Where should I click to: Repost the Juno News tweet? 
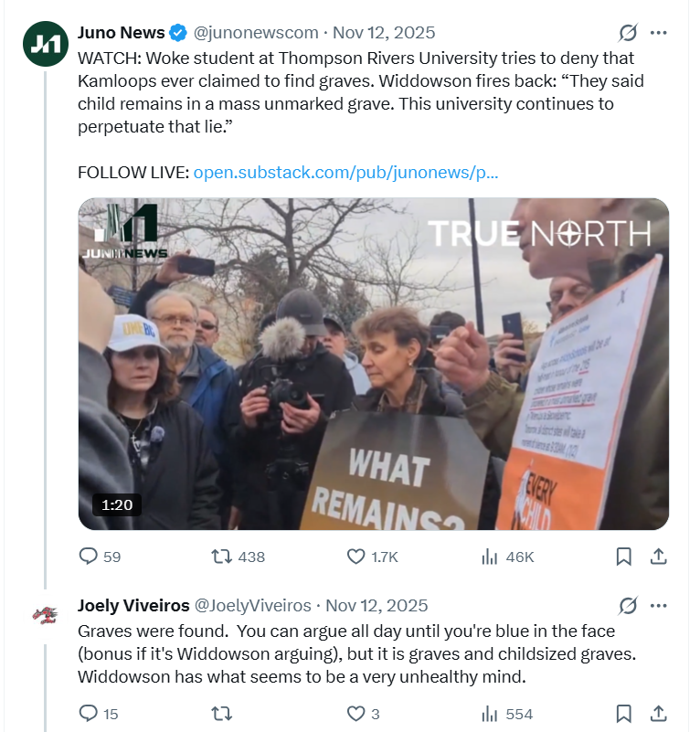click(x=221, y=557)
